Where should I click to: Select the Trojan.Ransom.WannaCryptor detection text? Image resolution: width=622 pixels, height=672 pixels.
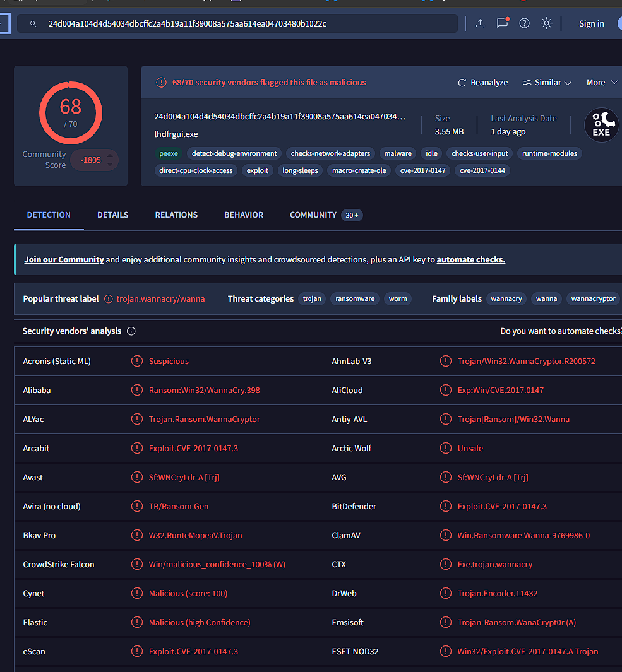pyautogui.click(x=204, y=419)
